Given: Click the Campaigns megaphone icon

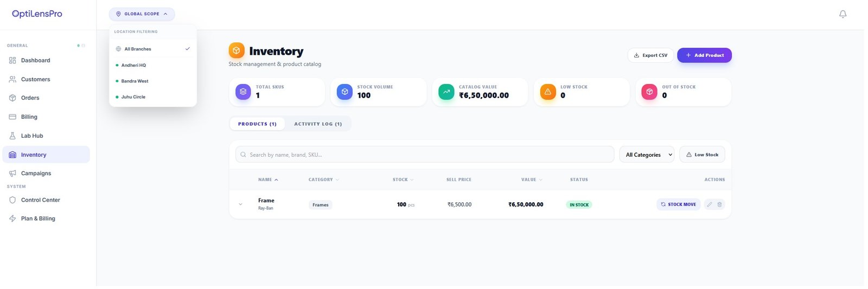Looking at the screenshot, I should pos(12,173).
